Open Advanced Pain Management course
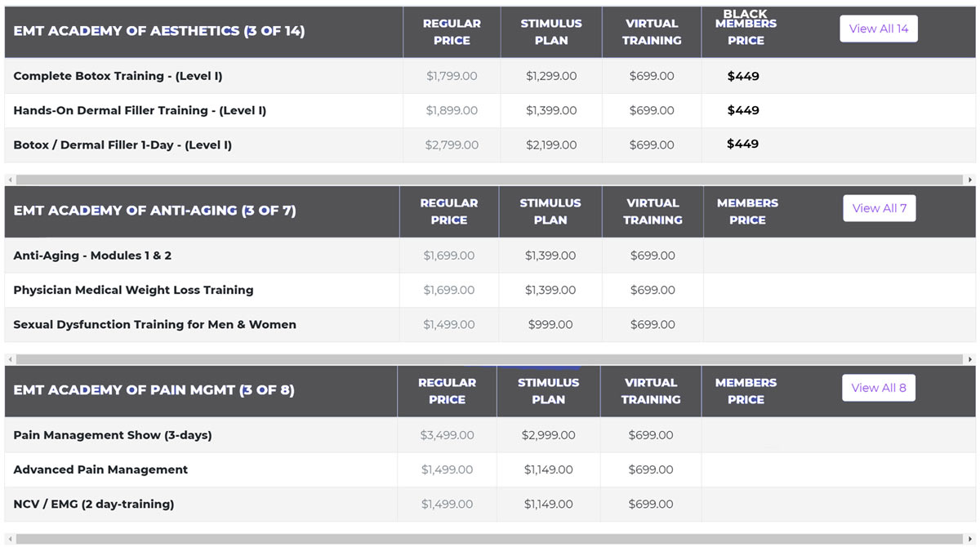This screenshot has width=980, height=547. (100, 469)
